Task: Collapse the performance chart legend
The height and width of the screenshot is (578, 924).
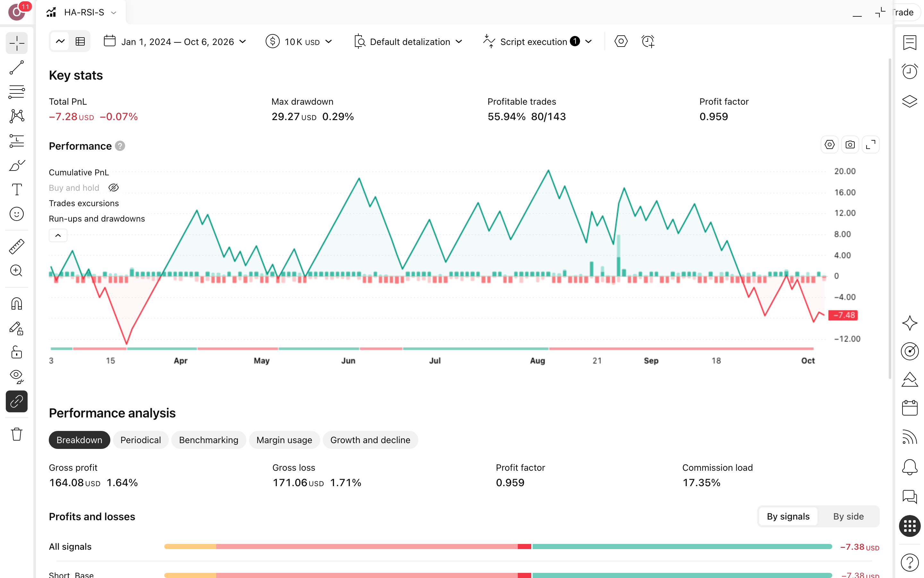Action: click(x=58, y=235)
